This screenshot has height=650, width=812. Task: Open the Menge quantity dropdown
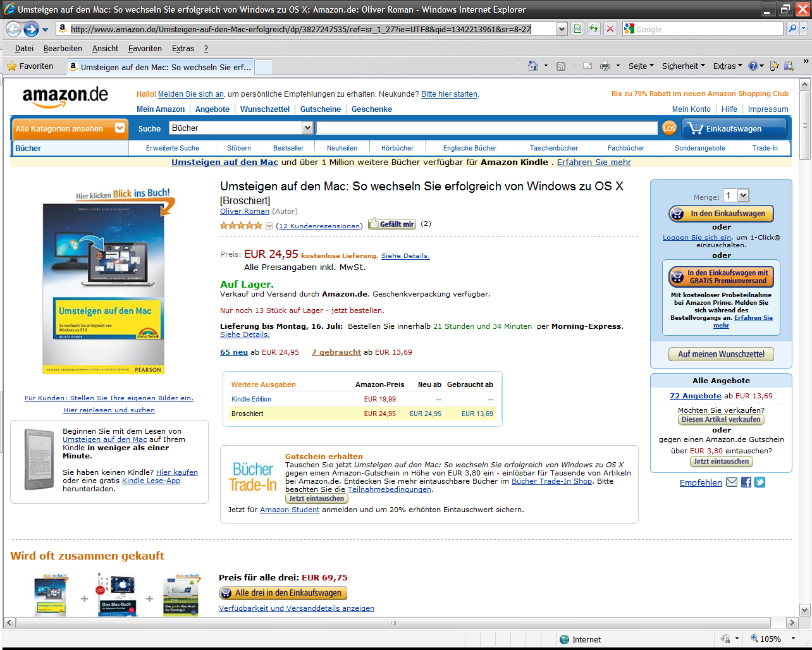(743, 196)
